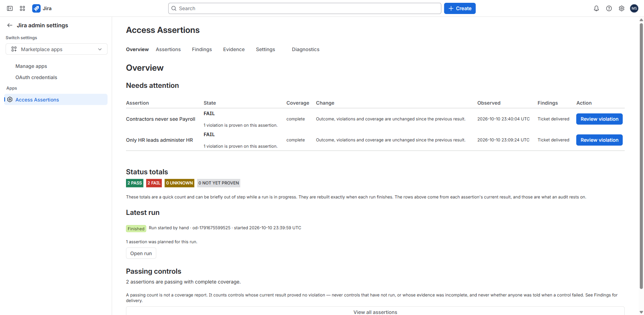Click the 0 NOT YET PROVEN badge
644x315 pixels.
pos(219,183)
